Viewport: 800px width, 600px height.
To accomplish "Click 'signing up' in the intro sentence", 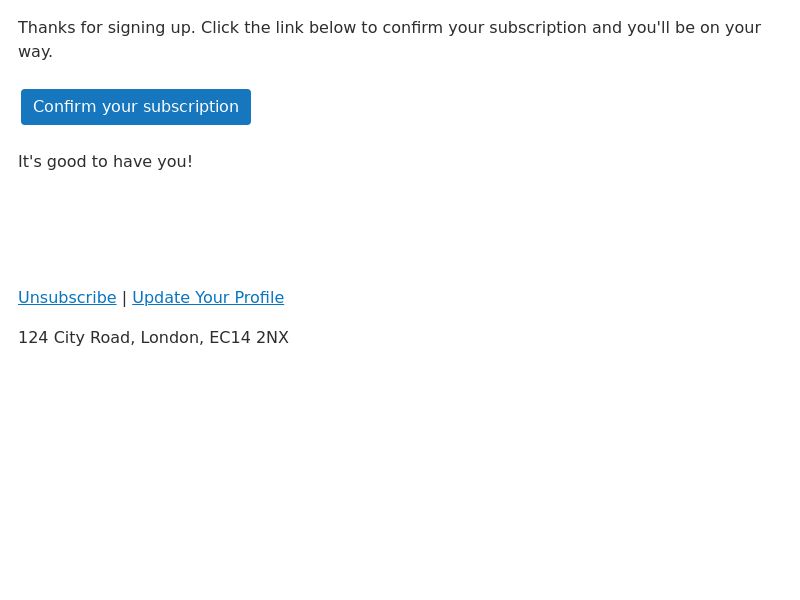I will tap(152, 28).
